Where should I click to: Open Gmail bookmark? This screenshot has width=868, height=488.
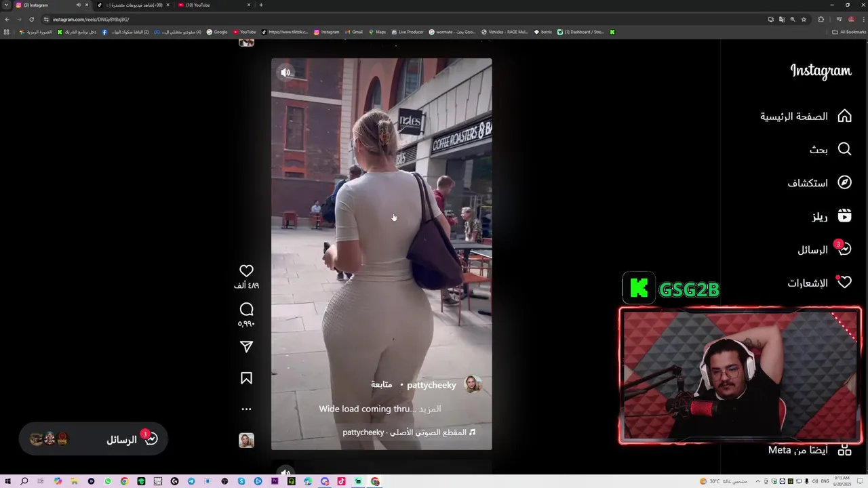(353, 32)
